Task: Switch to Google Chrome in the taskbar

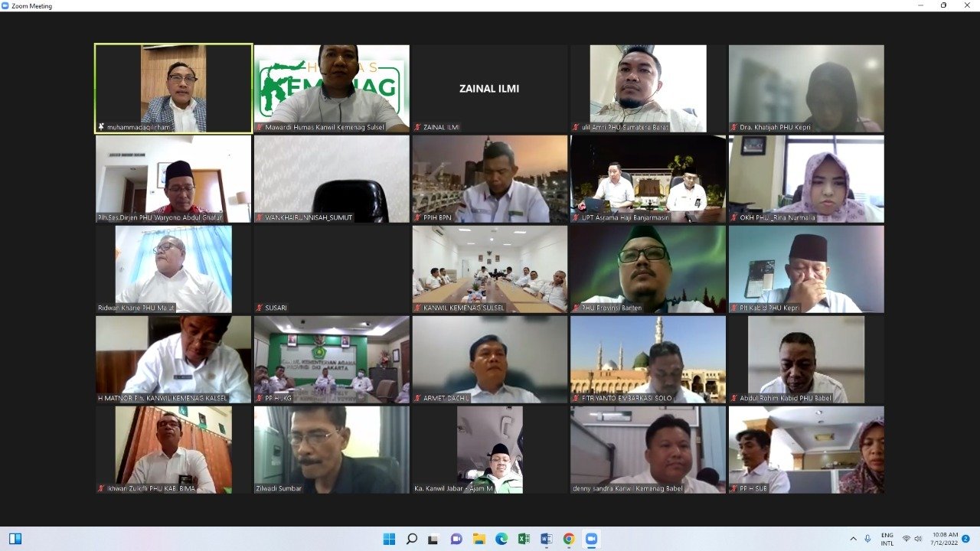Action: pyautogui.click(x=569, y=539)
